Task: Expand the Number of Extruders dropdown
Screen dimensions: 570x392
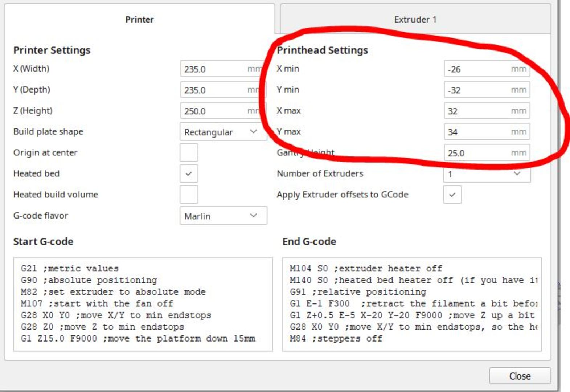Action: point(486,175)
